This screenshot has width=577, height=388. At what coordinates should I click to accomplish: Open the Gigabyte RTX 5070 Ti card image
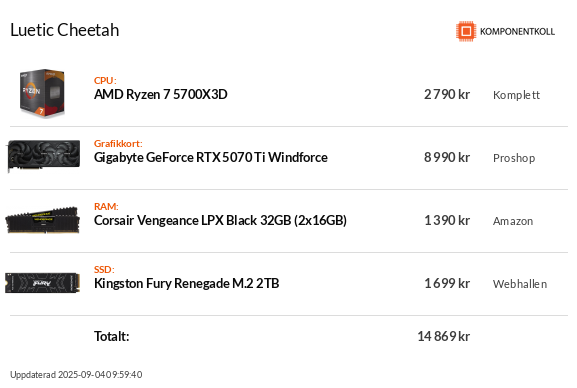[x=43, y=155]
